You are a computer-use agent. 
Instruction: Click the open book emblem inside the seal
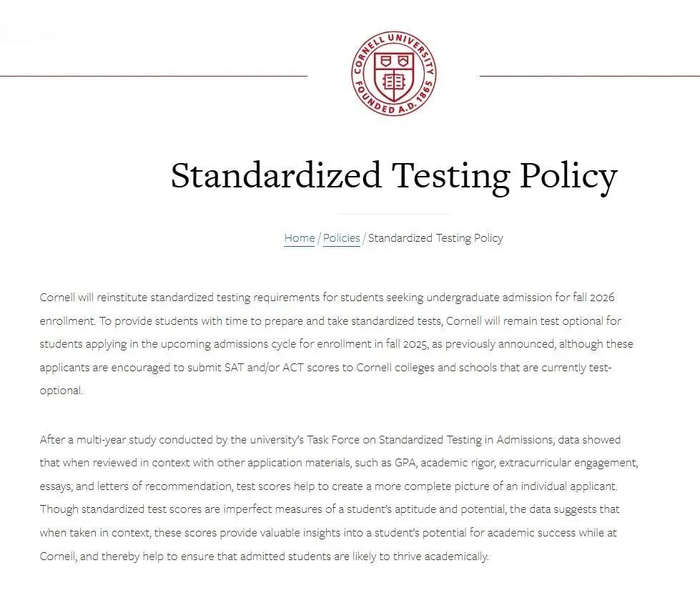[x=394, y=80]
